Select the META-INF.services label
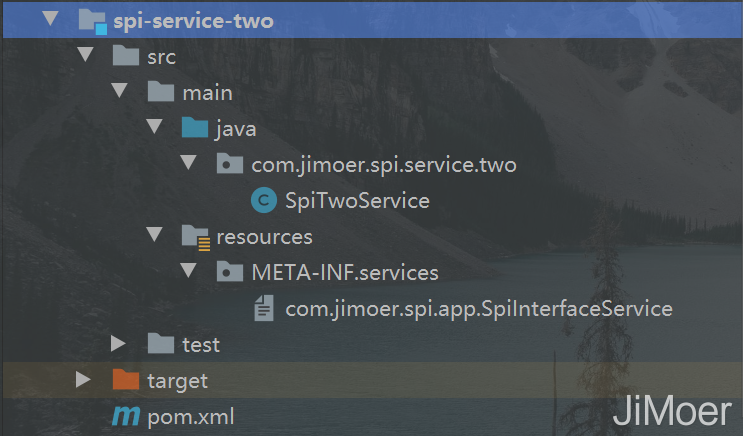The height and width of the screenshot is (436, 743). coord(345,272)
